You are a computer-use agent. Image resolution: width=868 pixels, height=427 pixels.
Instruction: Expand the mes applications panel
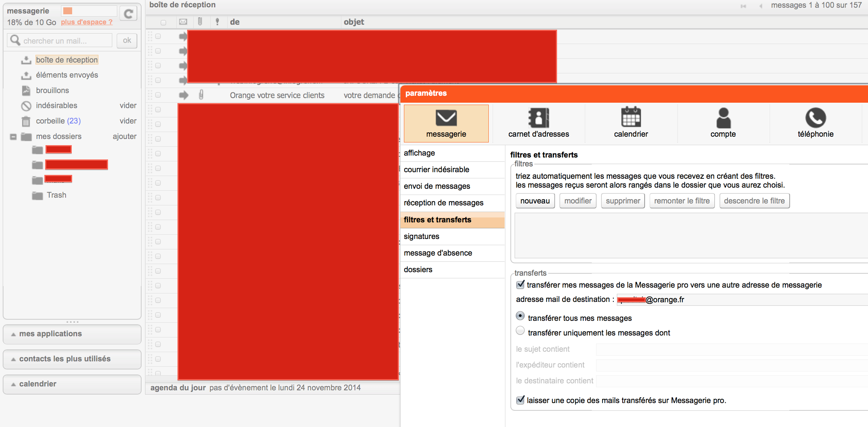click(50, 334)
